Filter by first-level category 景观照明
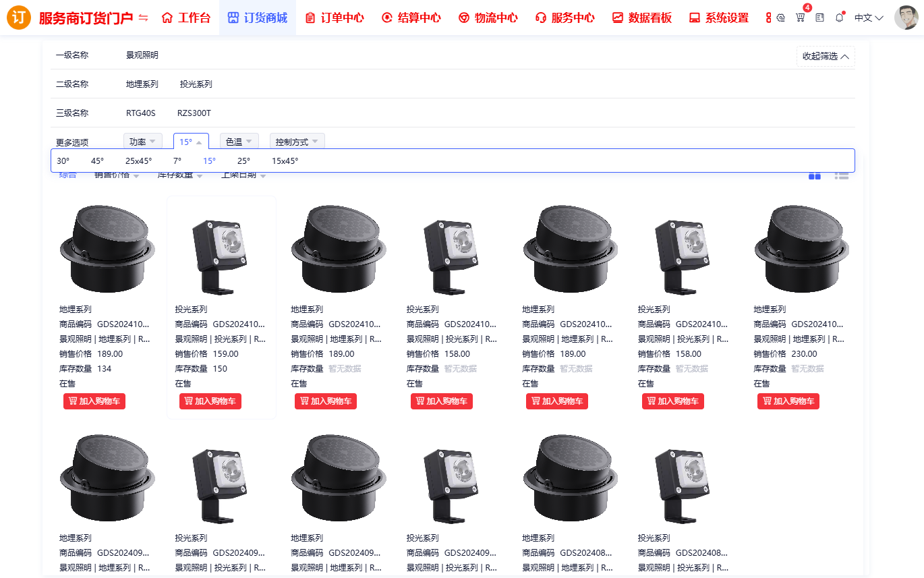This screenshot has width=924, height=578. click(x=142, y=55)
